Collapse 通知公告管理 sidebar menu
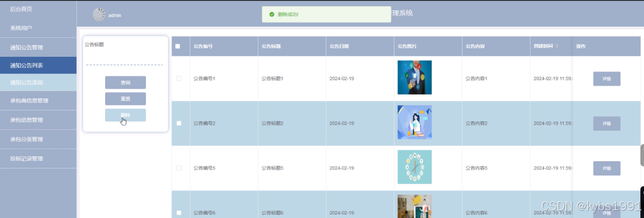 point(38,47)
